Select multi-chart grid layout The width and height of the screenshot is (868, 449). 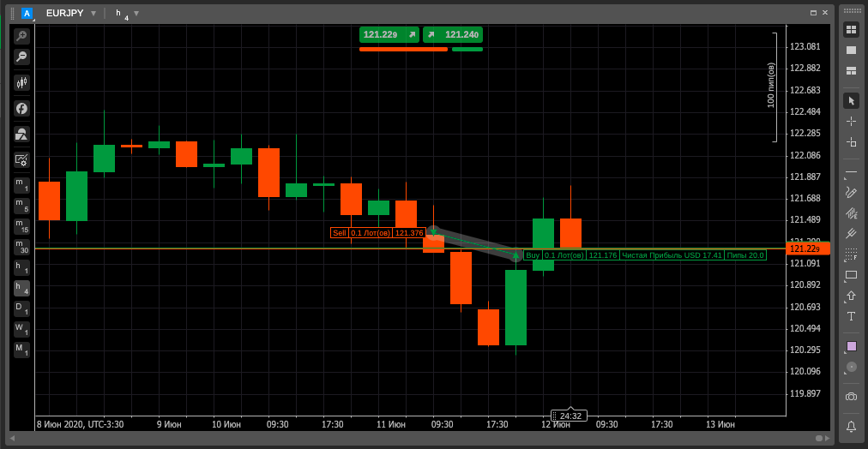tap(852, 30)
